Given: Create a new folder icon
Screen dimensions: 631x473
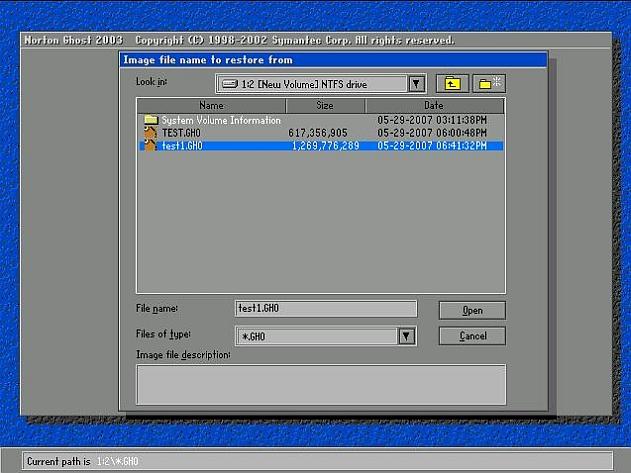Looking at the screenshot, I should click(x=489, y=84).
